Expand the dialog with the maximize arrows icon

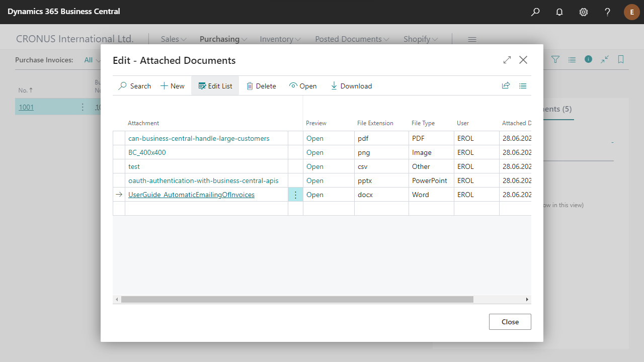pos(507,60)
